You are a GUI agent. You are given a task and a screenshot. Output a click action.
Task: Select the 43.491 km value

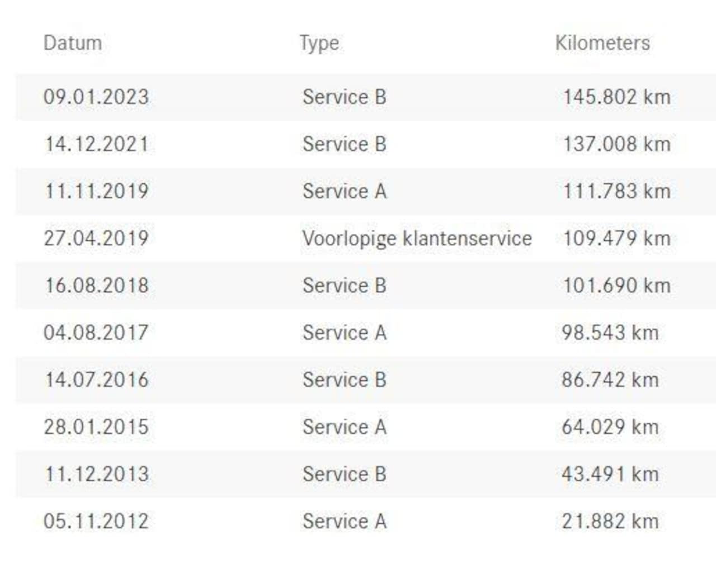(x=610, y=475)
